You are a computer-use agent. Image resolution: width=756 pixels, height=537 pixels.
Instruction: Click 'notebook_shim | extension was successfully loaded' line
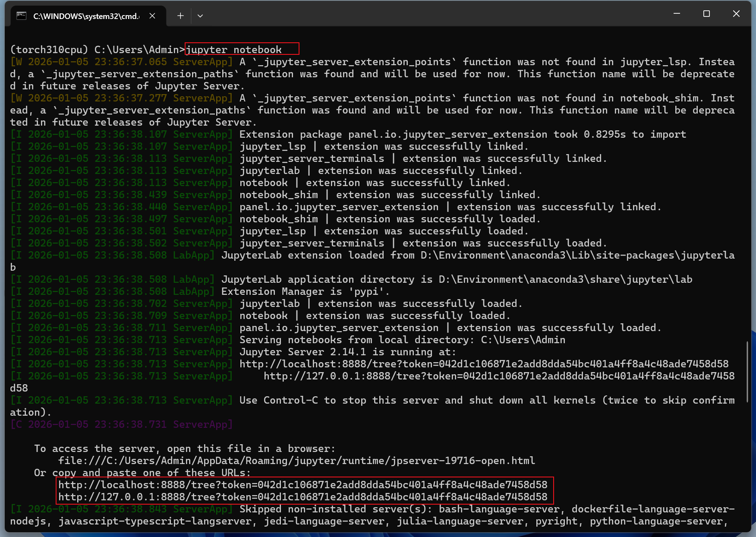coord(390,219)
